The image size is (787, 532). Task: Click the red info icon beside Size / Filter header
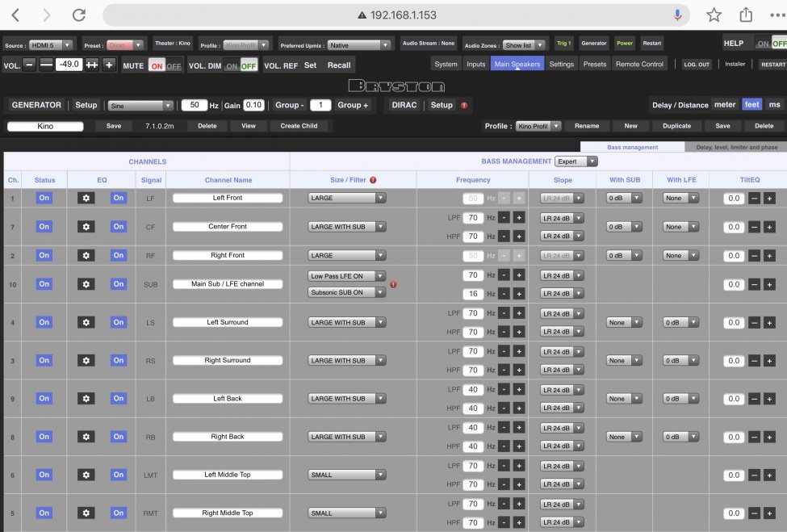coord(373,180)
